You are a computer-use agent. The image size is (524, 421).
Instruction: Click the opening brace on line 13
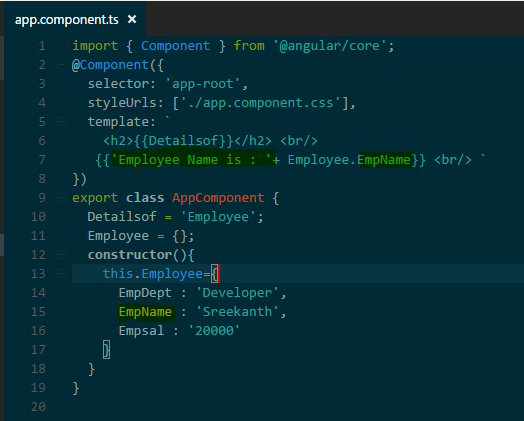click(214, 274)
